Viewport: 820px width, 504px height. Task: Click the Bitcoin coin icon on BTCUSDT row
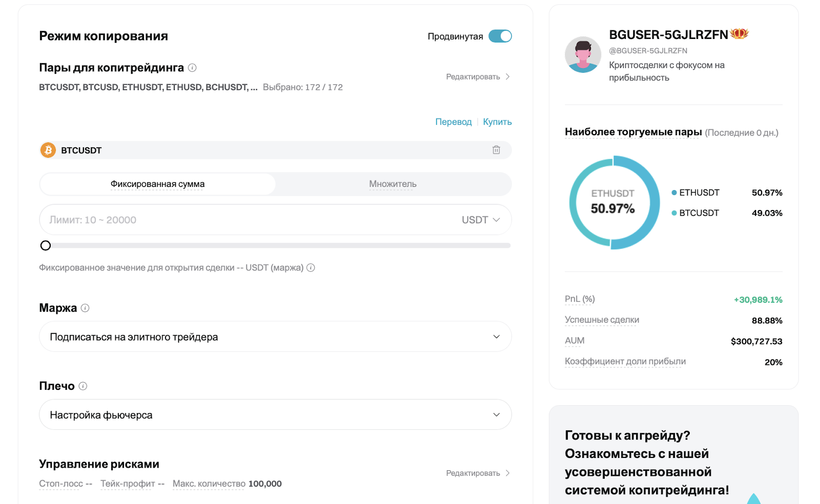click(48, 150)
